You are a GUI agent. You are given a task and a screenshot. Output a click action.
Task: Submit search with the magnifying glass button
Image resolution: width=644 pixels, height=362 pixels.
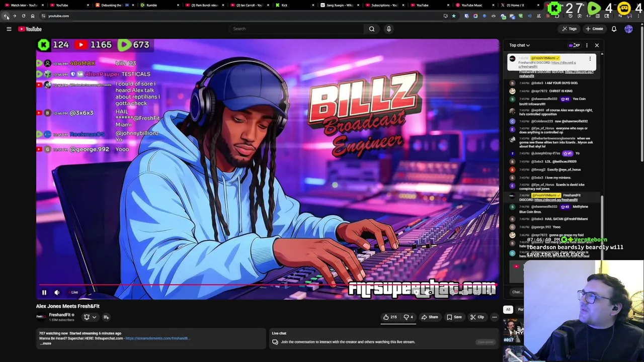pos(372,29)
